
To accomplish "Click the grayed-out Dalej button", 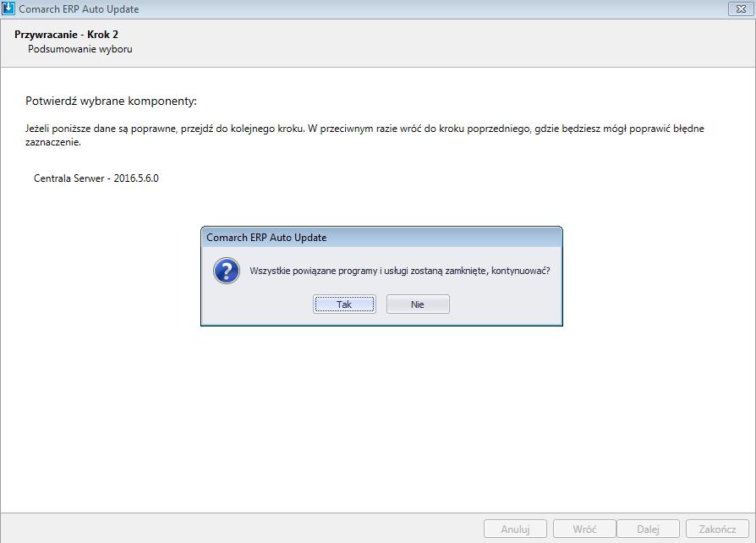I will pos(648,529).
